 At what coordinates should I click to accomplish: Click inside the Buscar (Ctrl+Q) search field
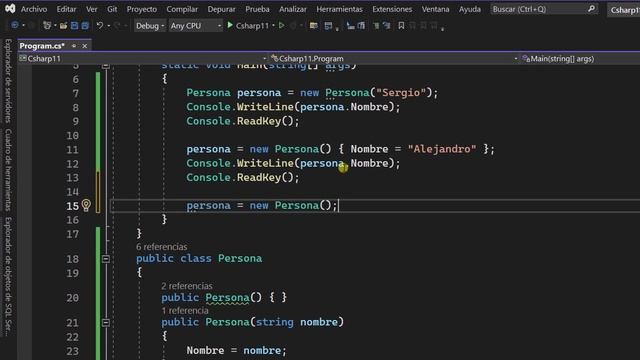coord(538,9)
